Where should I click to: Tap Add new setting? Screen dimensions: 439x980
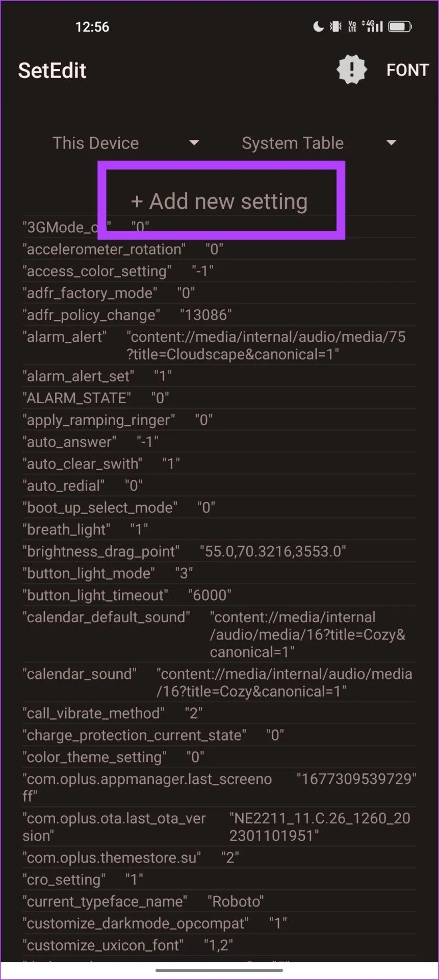(x=220, y=202)
